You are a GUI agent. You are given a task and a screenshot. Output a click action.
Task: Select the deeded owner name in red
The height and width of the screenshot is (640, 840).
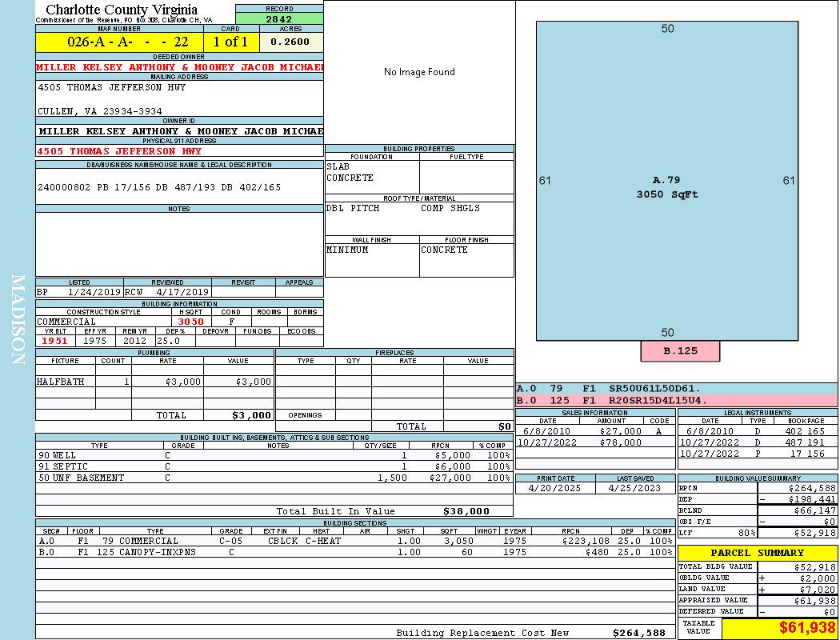click(x=179, y=67)
